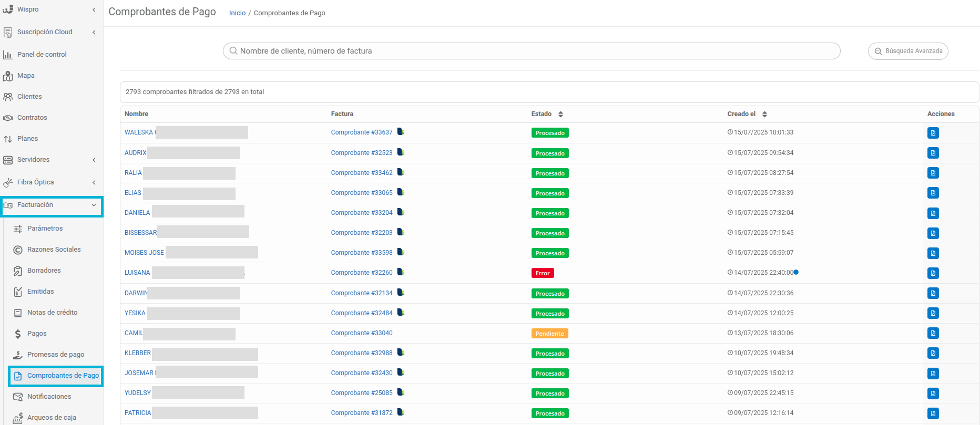The height and width of the screenshot is (425, 980).
Task: Click attachment icon next to Comprobante #32134
Action: point(401,293)
